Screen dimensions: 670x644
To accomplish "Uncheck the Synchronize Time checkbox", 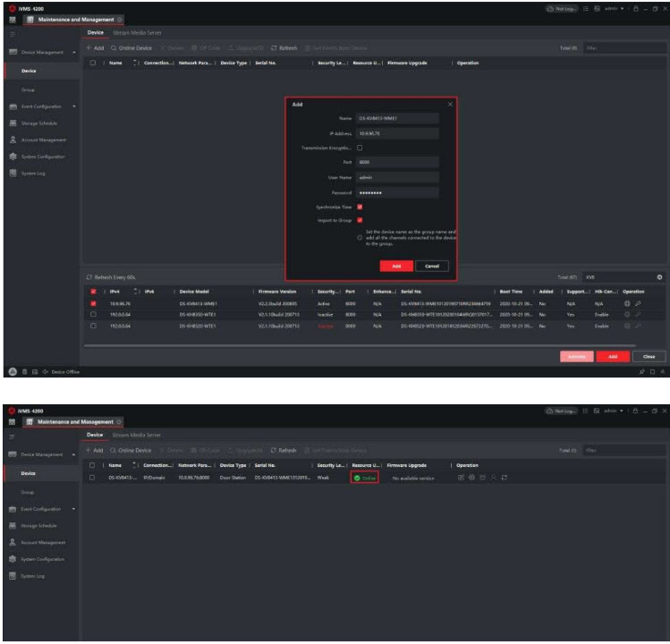I will 360,207.
